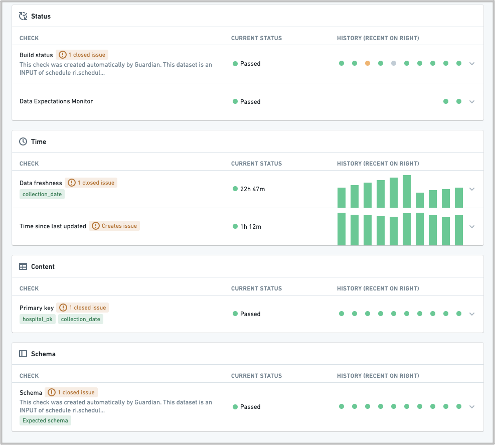Select the Expected schema tag

[45, 421]
